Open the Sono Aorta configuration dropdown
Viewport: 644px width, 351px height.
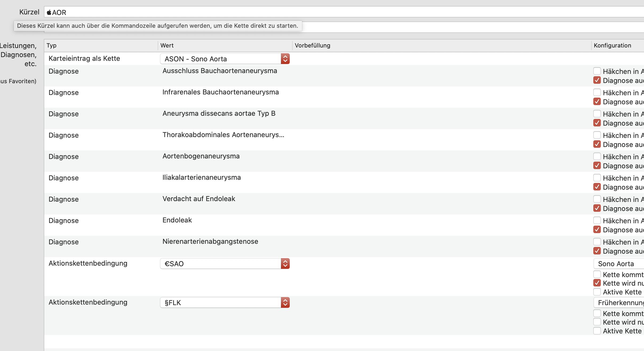pos(619,264)
